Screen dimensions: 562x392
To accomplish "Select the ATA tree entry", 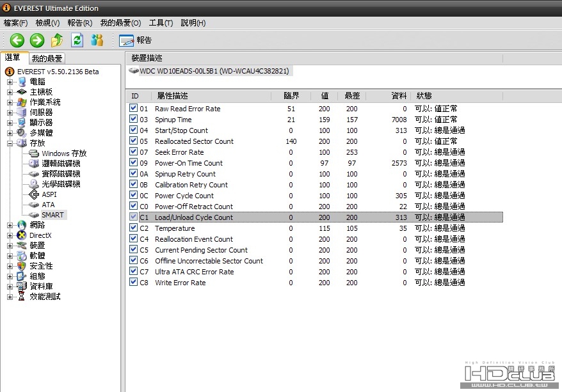I will coord(42,205).
